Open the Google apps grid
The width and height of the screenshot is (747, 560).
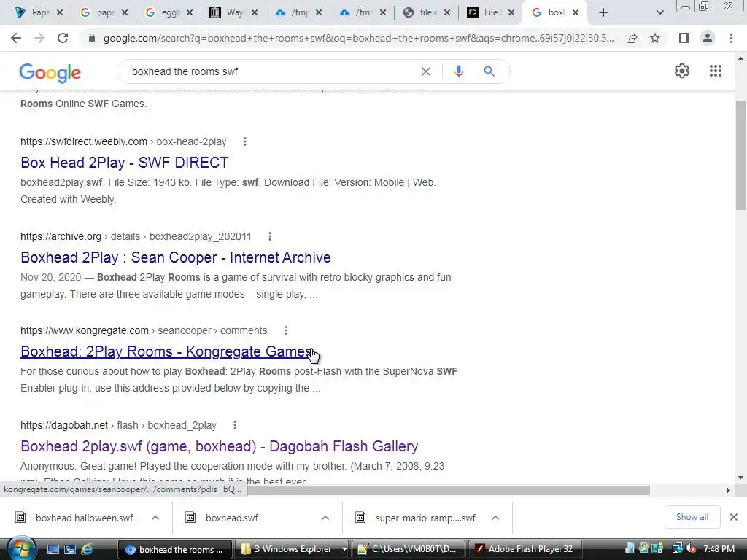[x=715, y=71]
